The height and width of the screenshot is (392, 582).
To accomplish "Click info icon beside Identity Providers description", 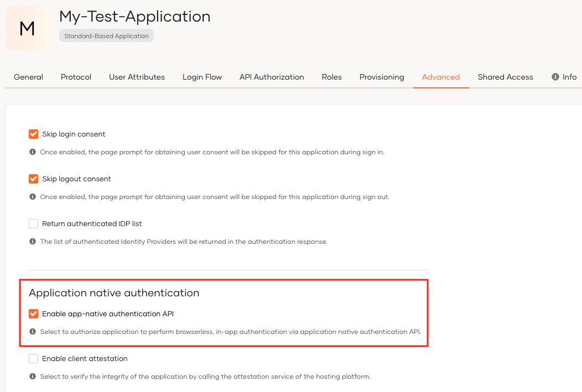I will [x=33, y=242].
